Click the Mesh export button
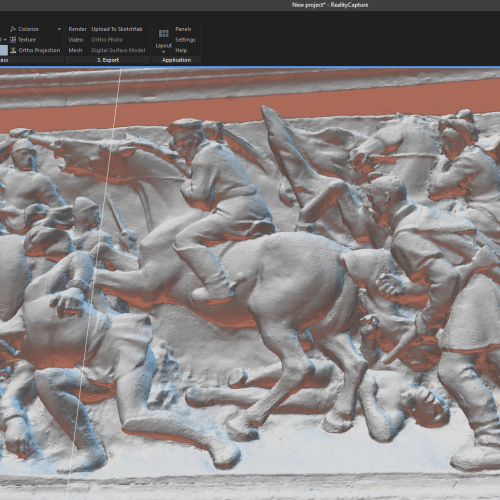500x500 pixels. coord(75,50)
